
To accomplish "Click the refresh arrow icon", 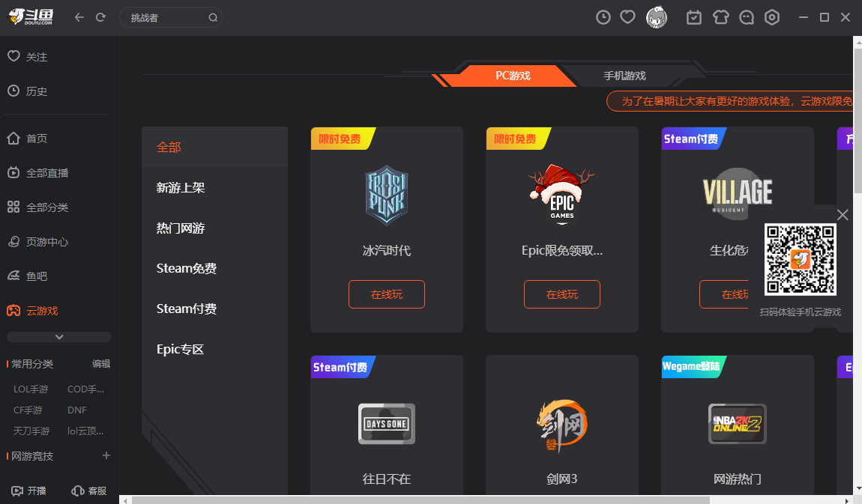I will tap(100, 17).
